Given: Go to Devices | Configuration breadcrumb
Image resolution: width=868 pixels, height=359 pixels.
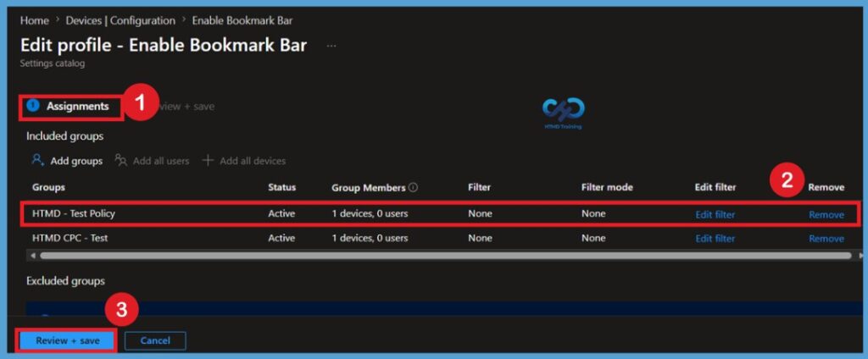Looking at the screenshot, I should [x=120, y=21].
